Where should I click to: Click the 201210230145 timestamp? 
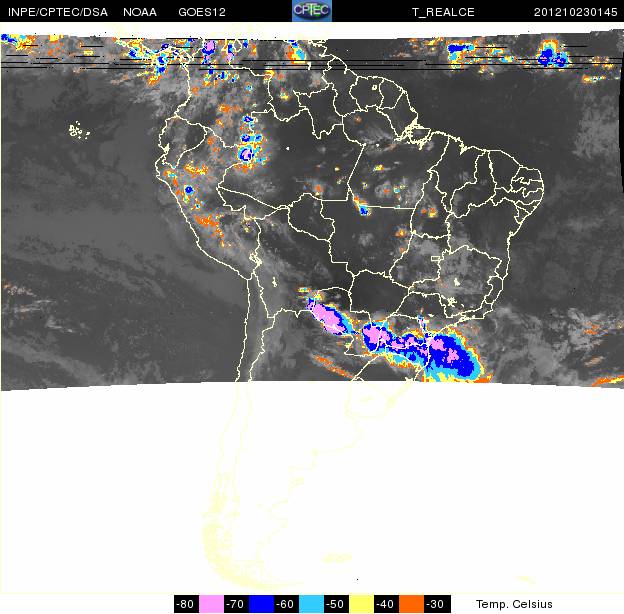coord(575,12)
